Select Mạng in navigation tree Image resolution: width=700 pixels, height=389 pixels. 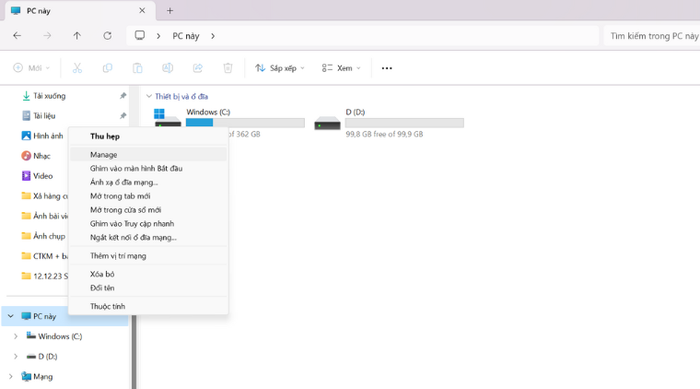pyautogui.click(x=38, y=376)
